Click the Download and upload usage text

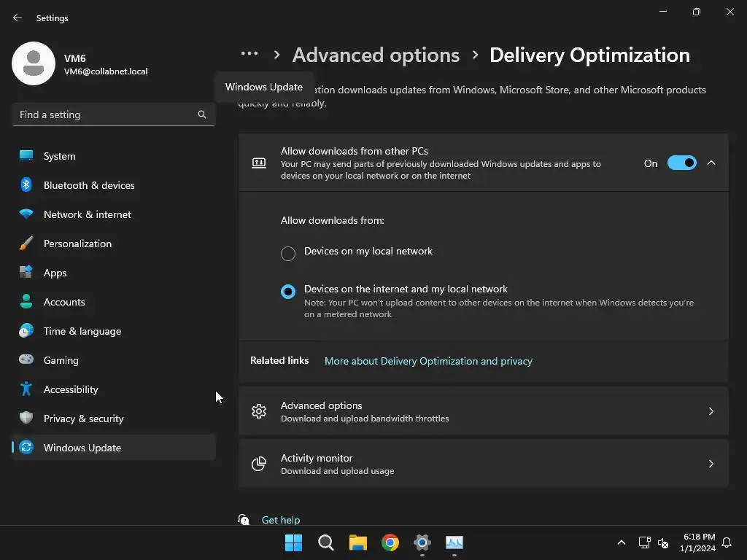pyautogui.click(x=337, y=471)
